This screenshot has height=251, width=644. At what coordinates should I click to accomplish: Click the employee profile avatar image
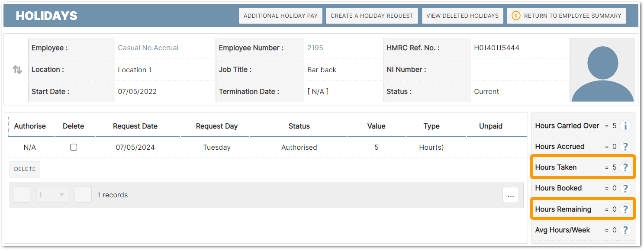[602, 70]
